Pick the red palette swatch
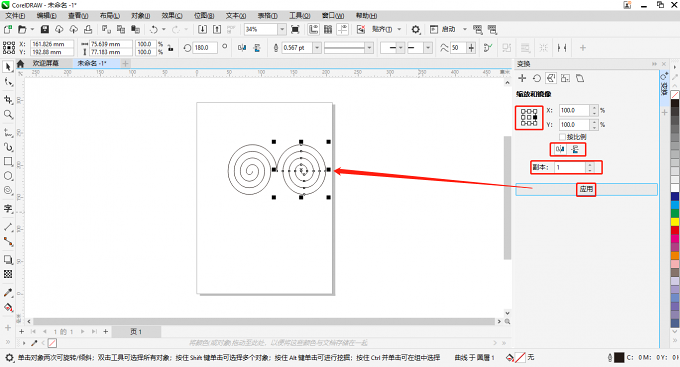Screen dimensions: 680x367 pyautogui.click(x=675, y=230)
